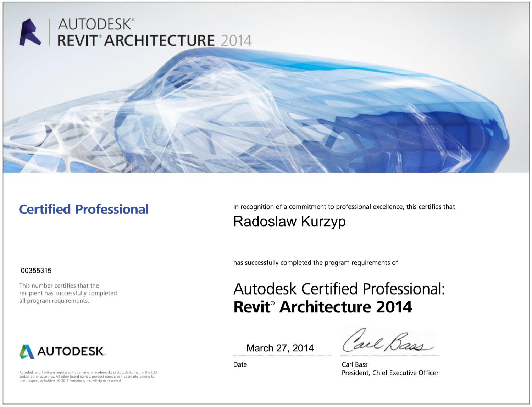Click the registered trademark symbol after AUTODESK header
Image resolution: width=532 pixels, height=407 pixels.
[133, 21]
